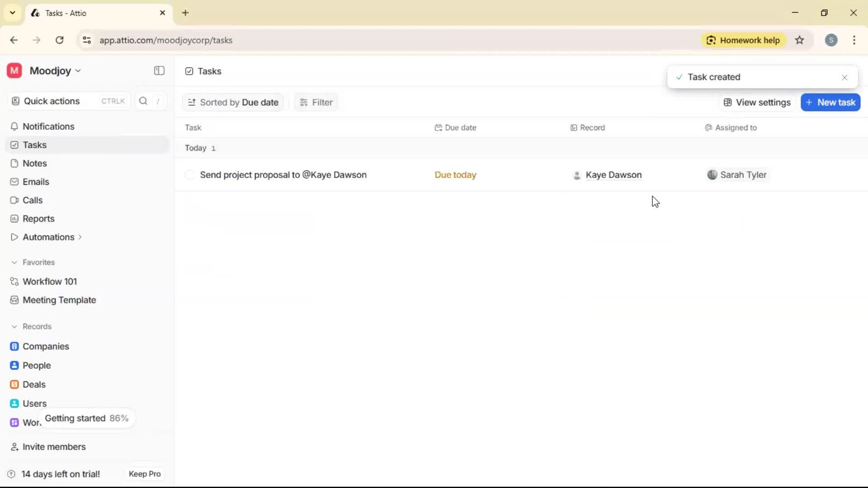Select Notes from the sidebar
This screenshot has height=488, width=868.
34,163
